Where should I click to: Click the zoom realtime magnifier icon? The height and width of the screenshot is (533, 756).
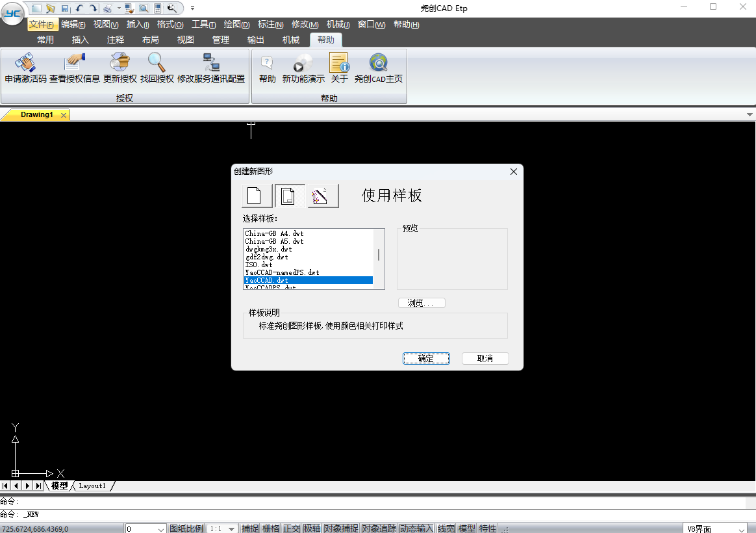tap(172, 8)
